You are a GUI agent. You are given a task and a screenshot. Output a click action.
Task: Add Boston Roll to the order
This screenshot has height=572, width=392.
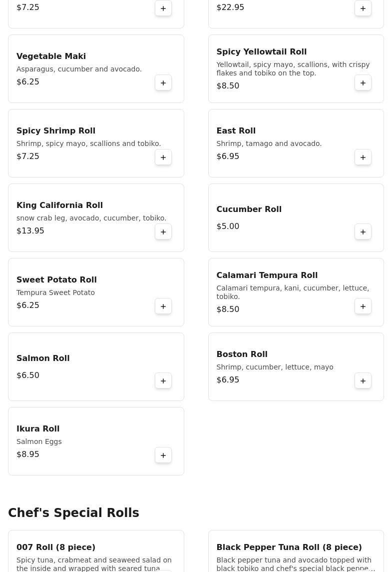click(x=363, y=380)
